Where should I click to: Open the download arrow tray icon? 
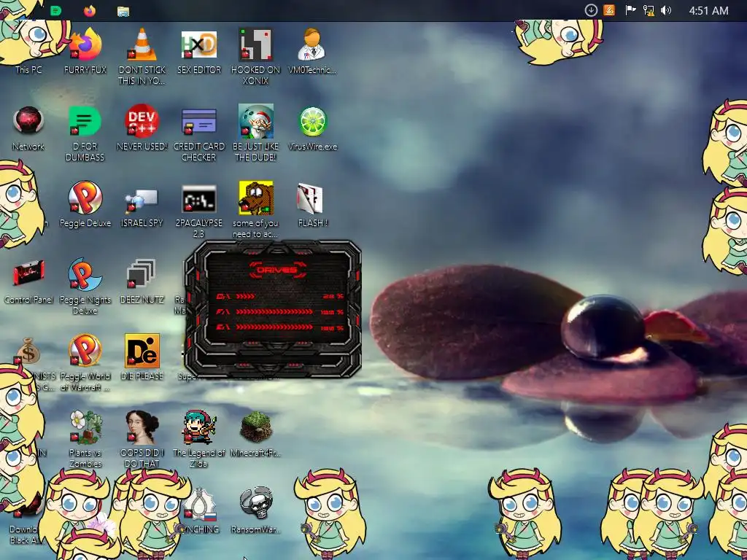point(591,10)
